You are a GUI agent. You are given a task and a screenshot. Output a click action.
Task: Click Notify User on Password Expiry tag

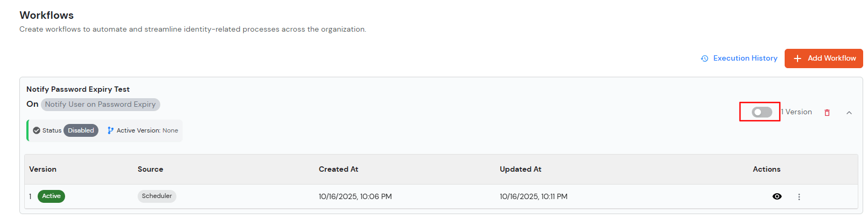100,105
